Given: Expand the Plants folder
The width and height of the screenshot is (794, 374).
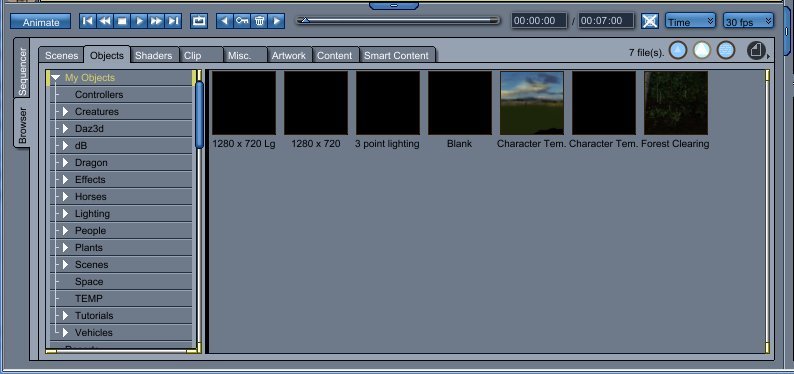Looking at the screenshot, I should pyautogui.click(x=65, y=247).
